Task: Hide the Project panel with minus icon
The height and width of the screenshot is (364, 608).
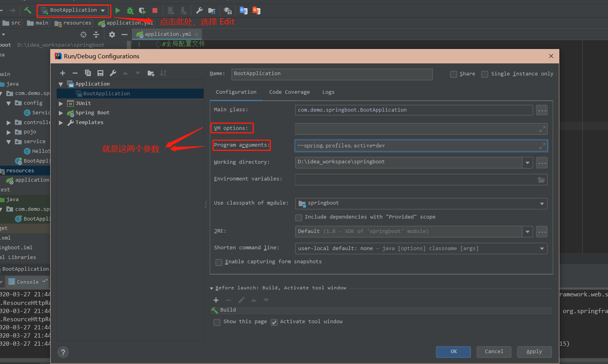Action: 125,35
